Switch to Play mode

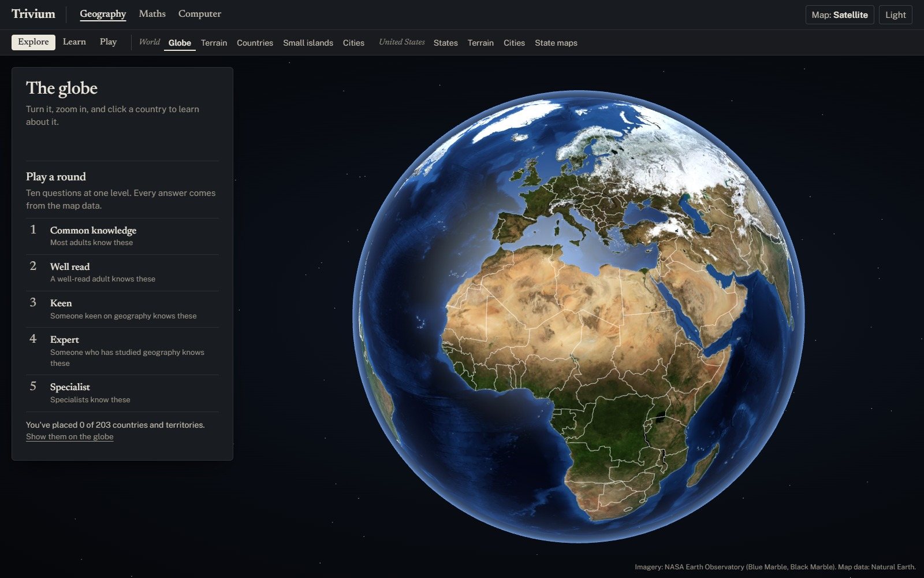[x=108, y=42]
